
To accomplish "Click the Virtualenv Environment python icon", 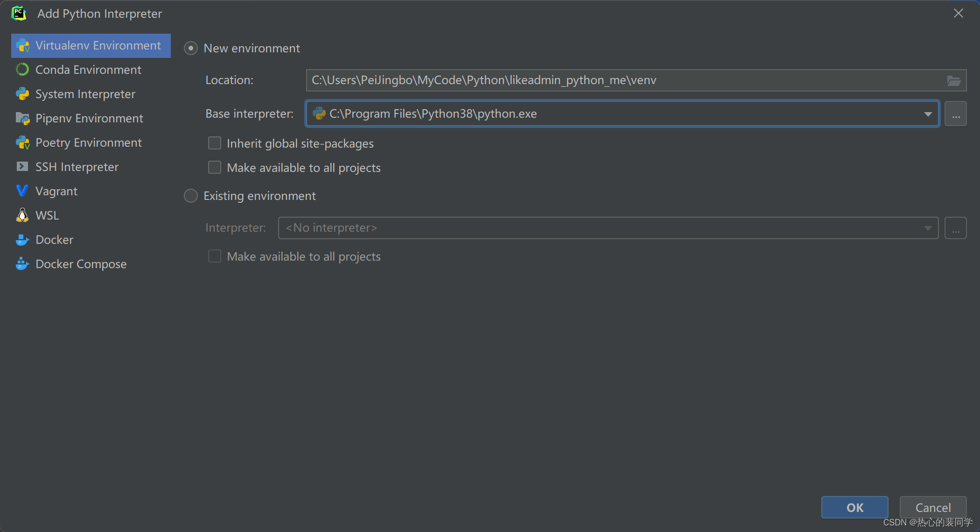I will coord(22,46).
